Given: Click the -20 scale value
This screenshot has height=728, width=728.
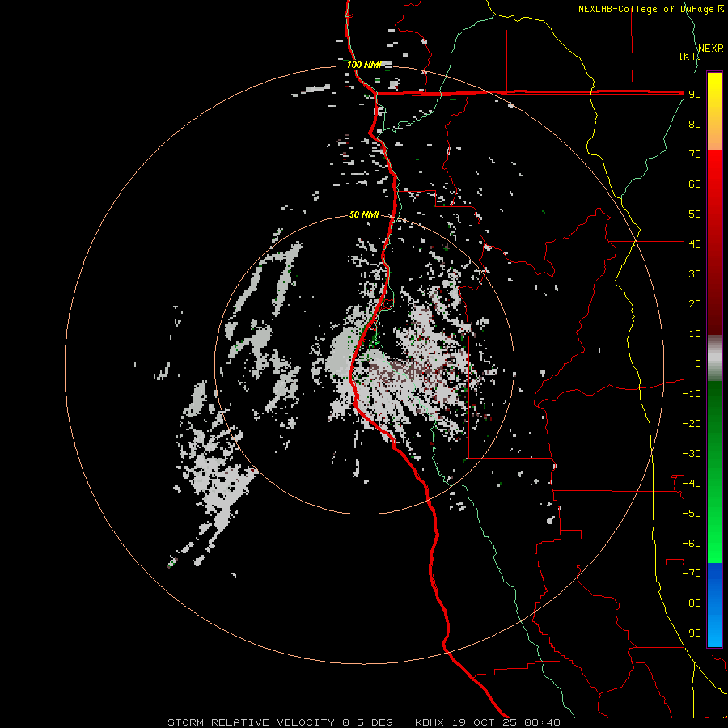Looking at the screenshot, I should [x=692, y=423].
